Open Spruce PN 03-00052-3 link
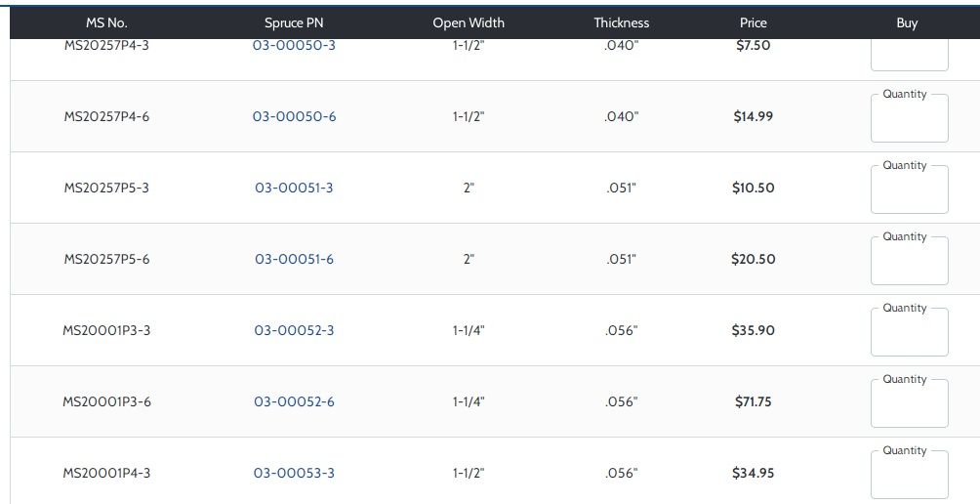This screenshot has width=980, height=504. [x=294, y=330]
